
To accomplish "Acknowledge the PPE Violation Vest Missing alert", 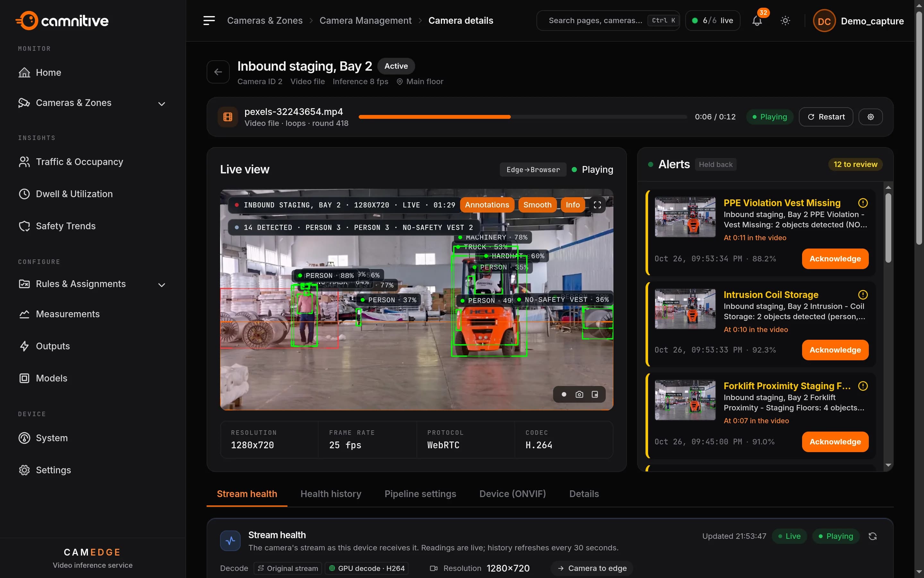I will click(835, 259).
